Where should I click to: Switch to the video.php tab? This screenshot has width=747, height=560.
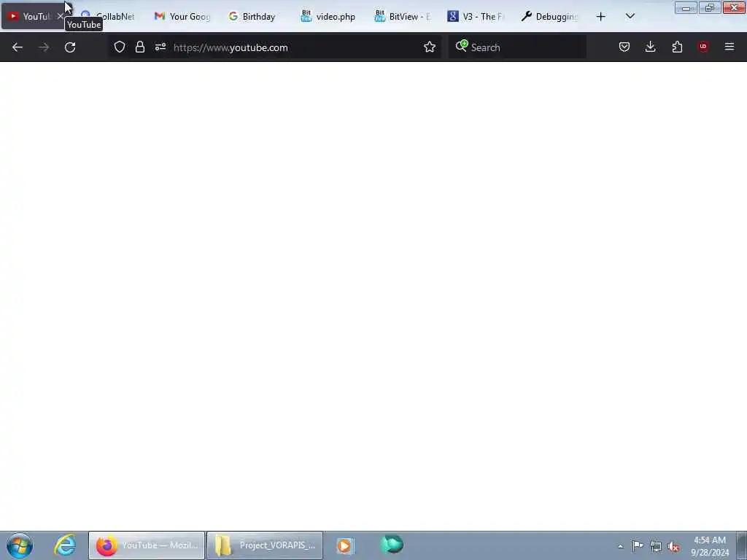point(329,16)
